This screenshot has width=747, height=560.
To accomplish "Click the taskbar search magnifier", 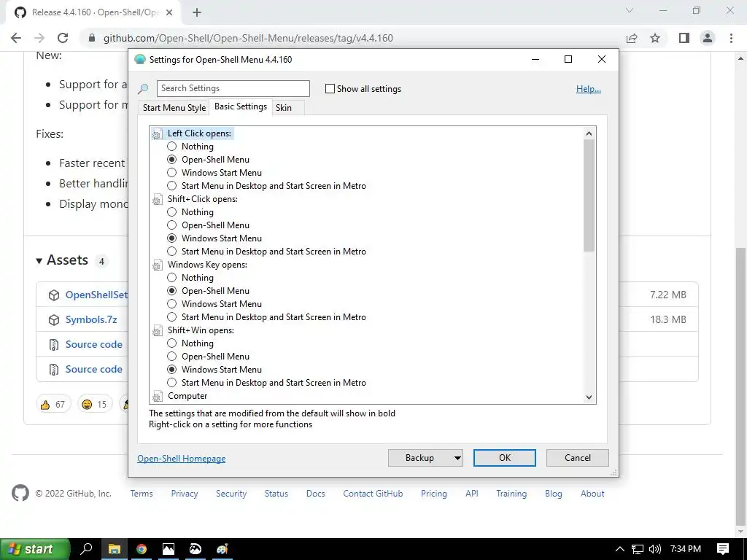I will pos(86,549).
